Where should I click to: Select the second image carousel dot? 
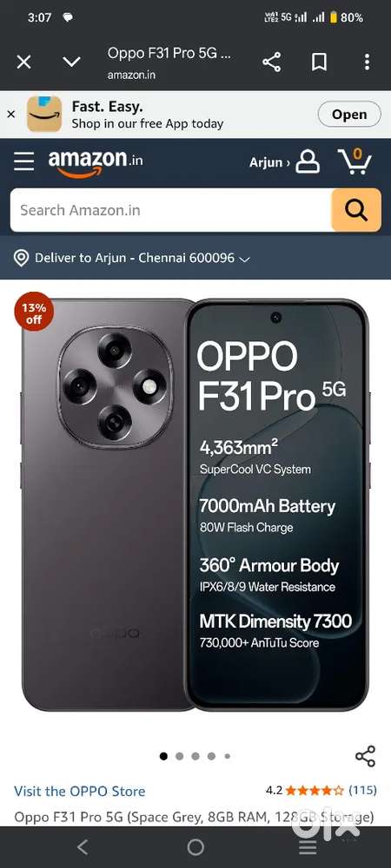pyautogui.click(x=180, y=756)
